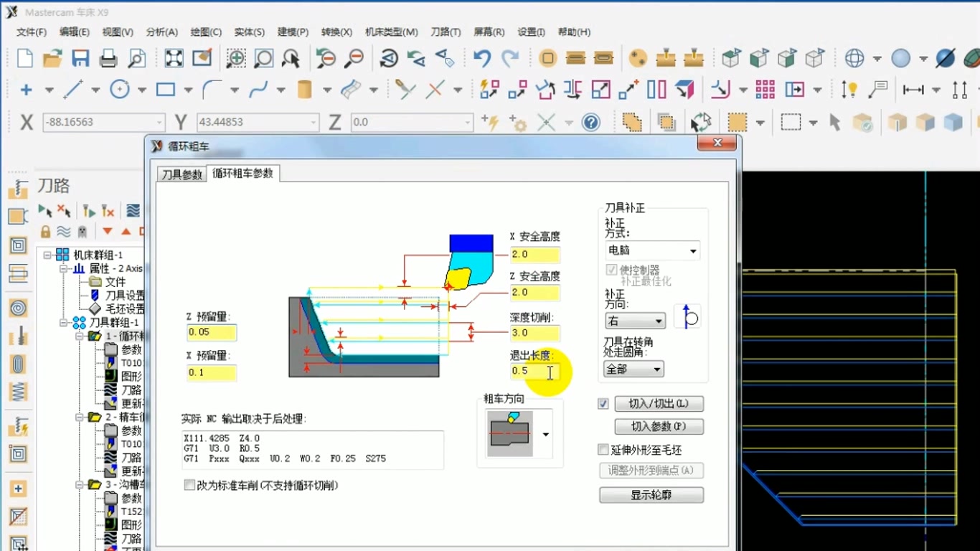
Task: Click the 显示轮廓 button
Action: point(651,495)
